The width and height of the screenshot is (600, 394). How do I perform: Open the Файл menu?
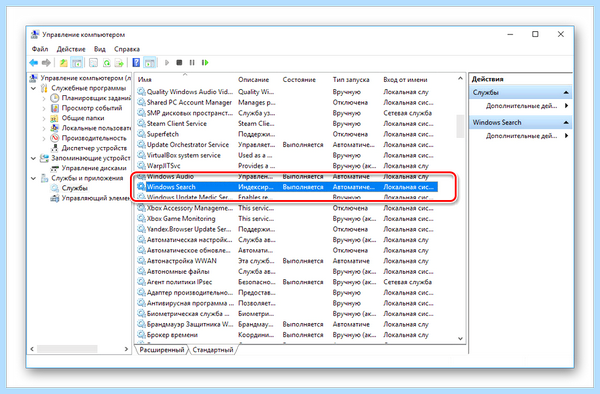point(40,49)
